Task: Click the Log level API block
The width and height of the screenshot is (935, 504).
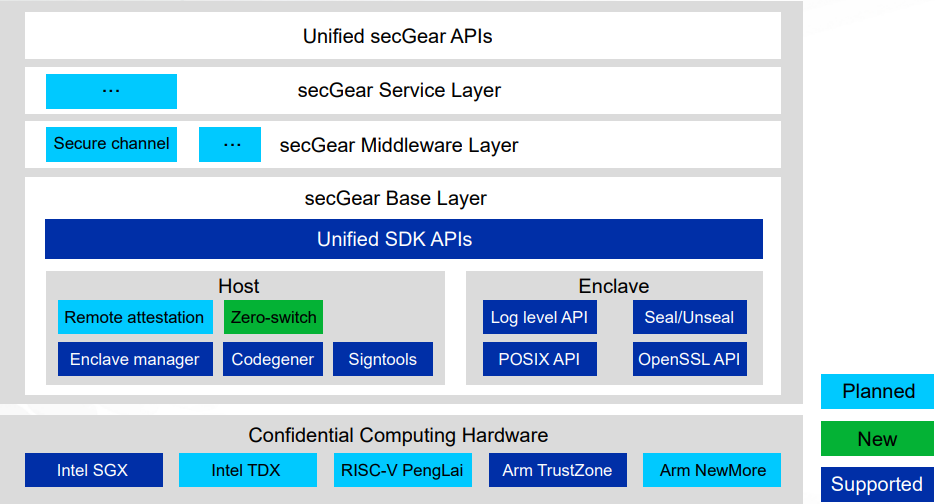Action: 540,318
